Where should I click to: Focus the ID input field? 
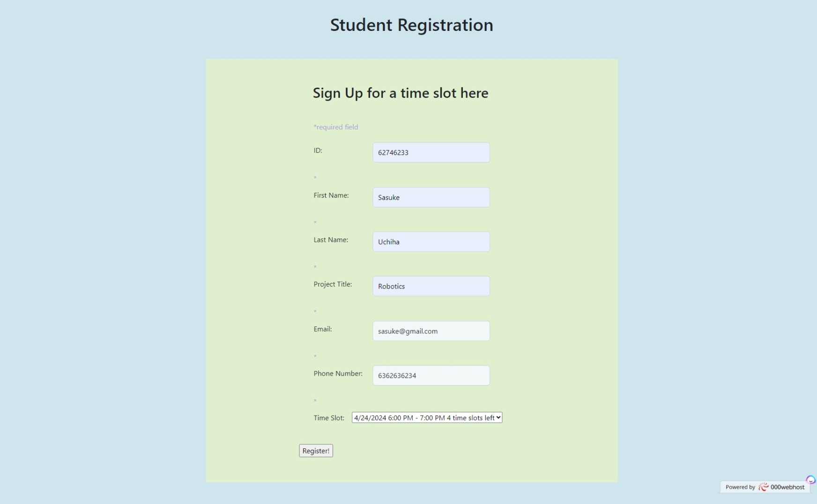click(x=431, y=153)
